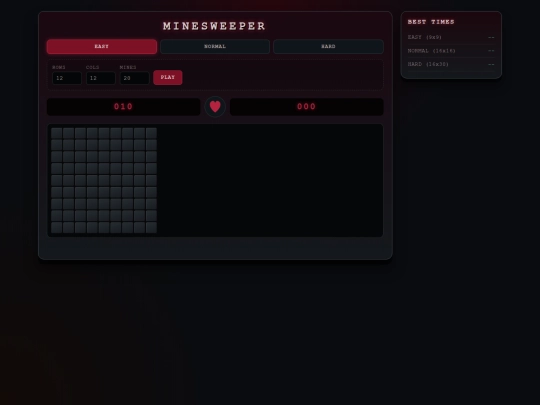Select the NORMAL (16x16) best time row
The image size is (540, 405).
[x=451, y=51]
